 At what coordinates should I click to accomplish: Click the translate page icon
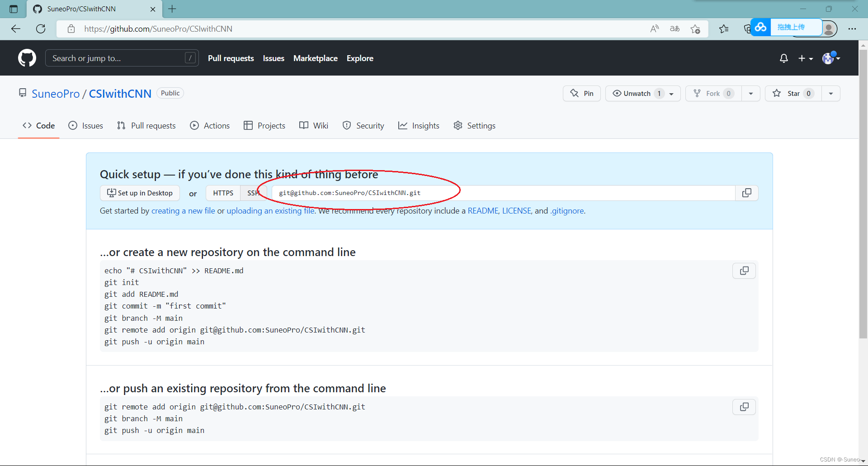tap(675, 29)
